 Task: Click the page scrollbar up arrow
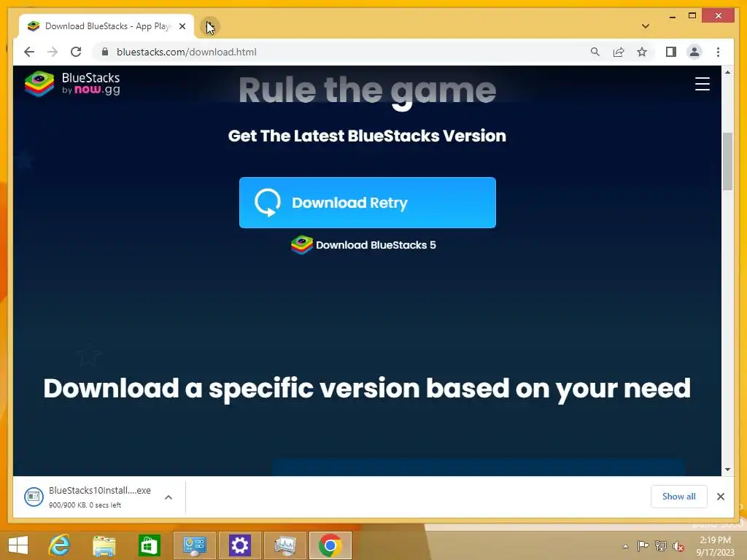coord(727,72)
